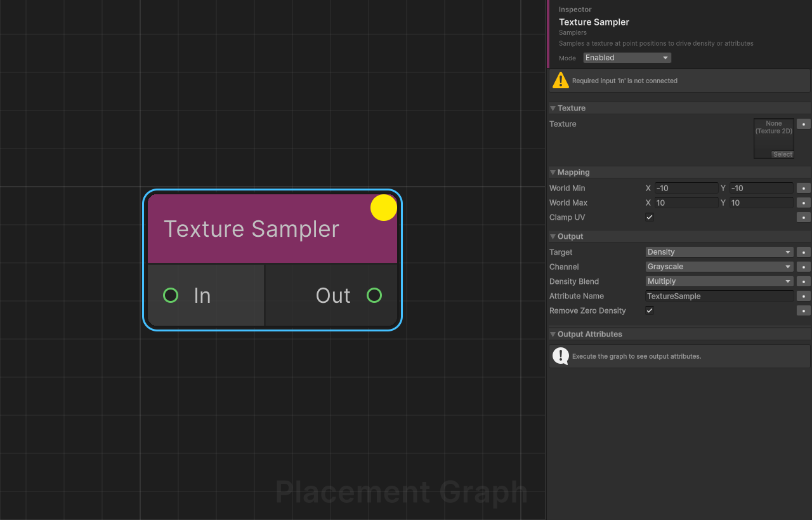Click the 'Density Blend' label
The image size is (812, 520).
tap(574, 281)
